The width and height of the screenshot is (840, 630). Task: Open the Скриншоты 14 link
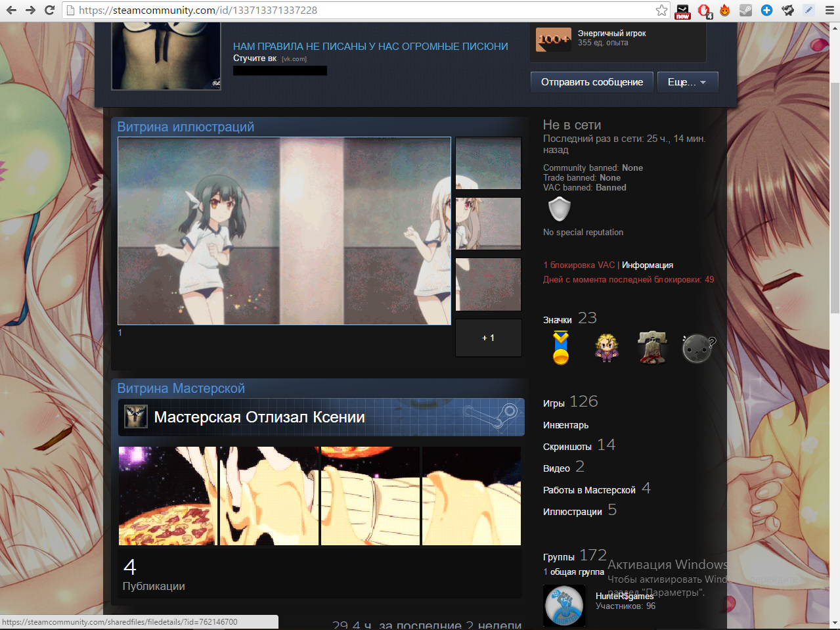(579, 445)
